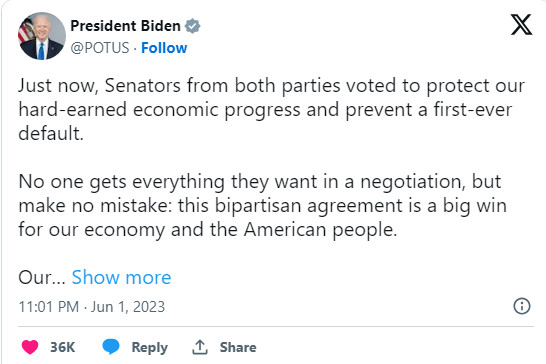Click the 11:01 PM time text
The width and height of the screenshot is (546, 364).
click(49, 307)
